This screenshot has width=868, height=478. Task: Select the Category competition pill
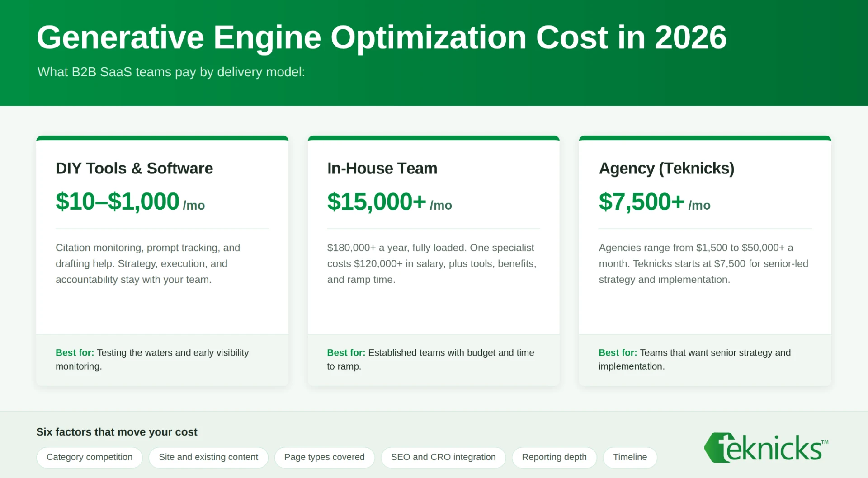(x=90, y=457)
